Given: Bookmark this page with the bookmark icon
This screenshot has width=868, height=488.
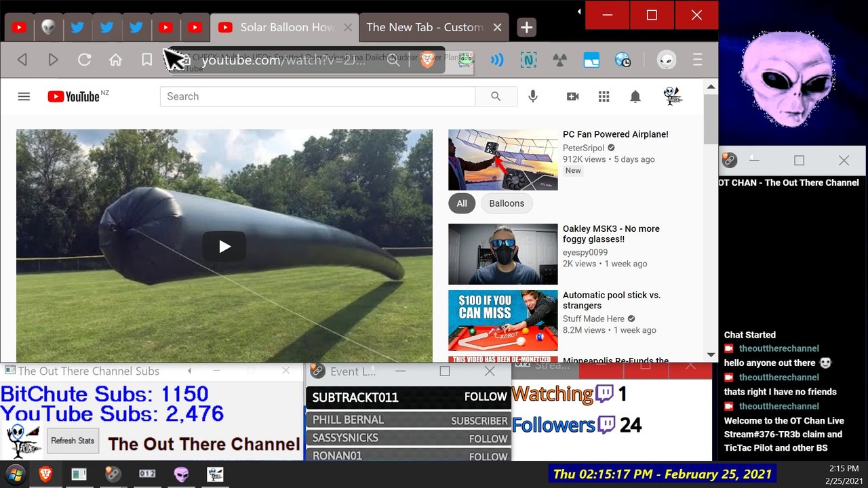Looking at the screenshot, I should pyautogui.click(x=146, y=60).
